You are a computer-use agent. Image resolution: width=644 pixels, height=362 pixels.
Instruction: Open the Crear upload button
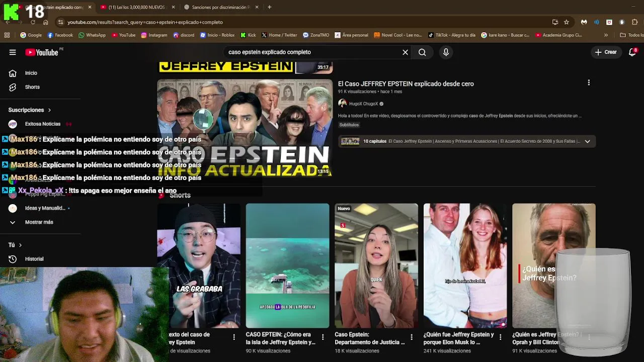[606, 52]
